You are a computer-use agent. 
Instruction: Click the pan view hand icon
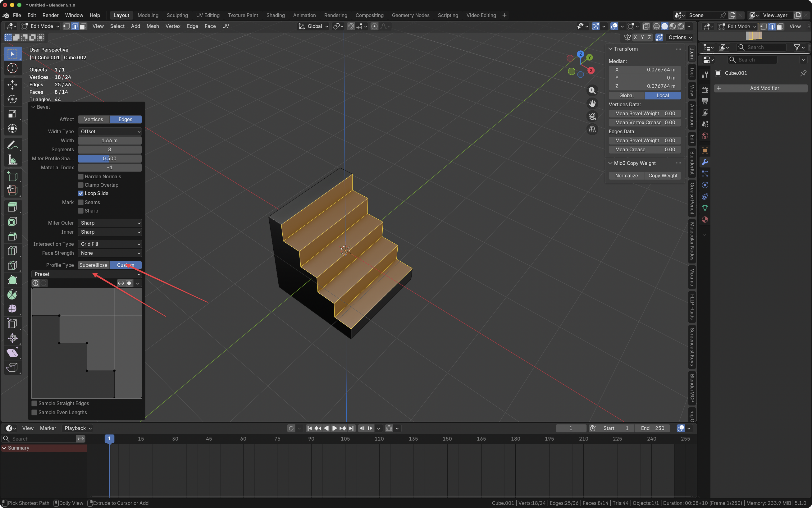click(x=592, y=103)
